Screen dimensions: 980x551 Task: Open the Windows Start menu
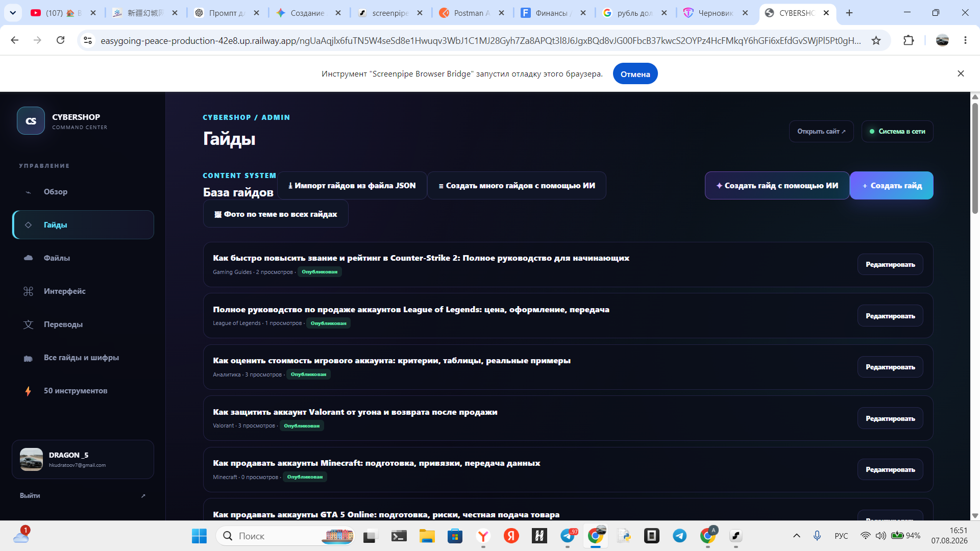[199, 536]
